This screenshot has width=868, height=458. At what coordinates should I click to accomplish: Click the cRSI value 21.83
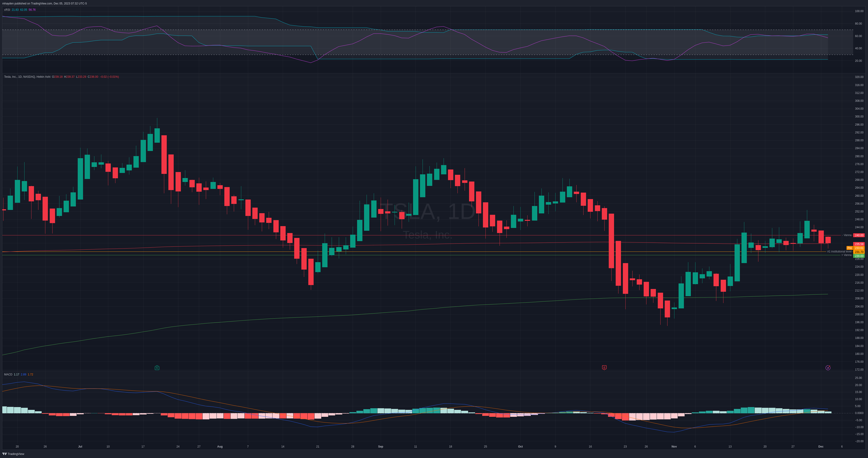point(15,10)
